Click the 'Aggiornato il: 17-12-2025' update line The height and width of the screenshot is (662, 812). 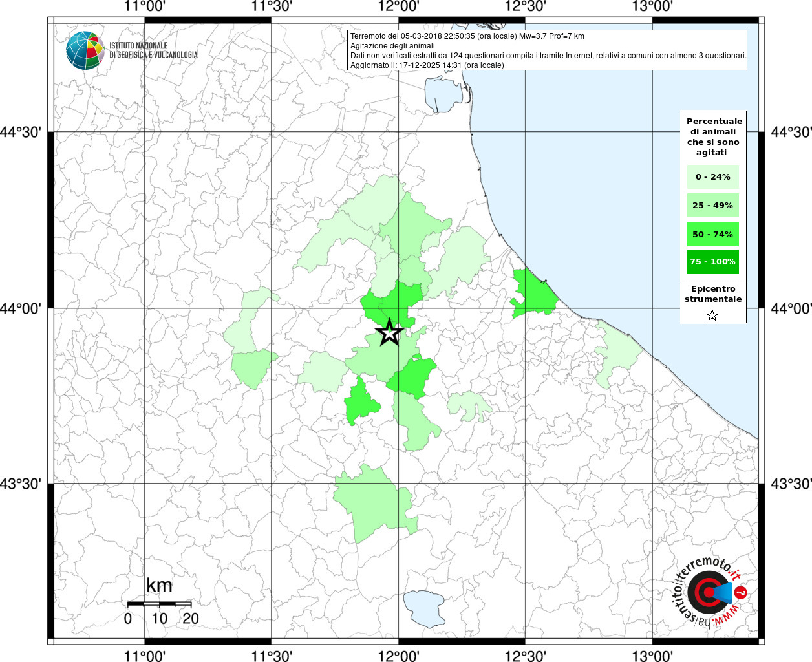pyautogui.click(x=427, y=65)
